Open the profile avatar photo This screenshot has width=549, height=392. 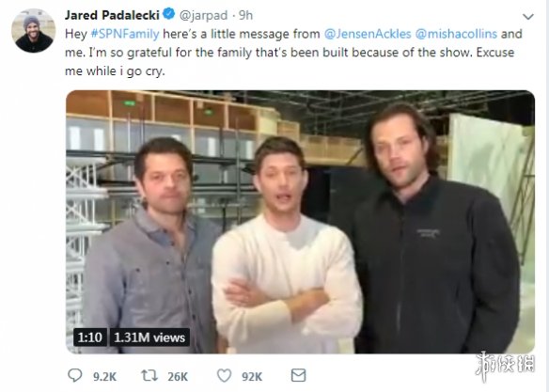pos(34,31)
